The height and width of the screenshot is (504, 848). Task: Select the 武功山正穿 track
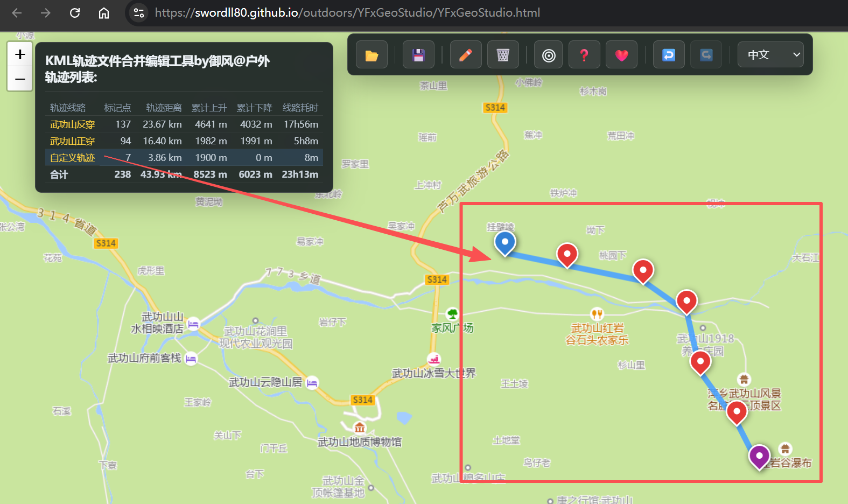[x=72, y=141]
